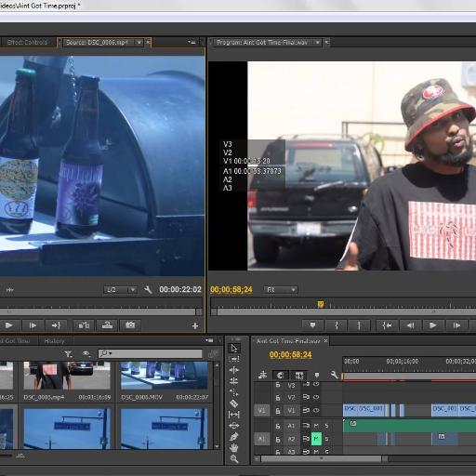Toggle lock on audio track A2
The height and width of the screenshot is (476, 476).
278,439
